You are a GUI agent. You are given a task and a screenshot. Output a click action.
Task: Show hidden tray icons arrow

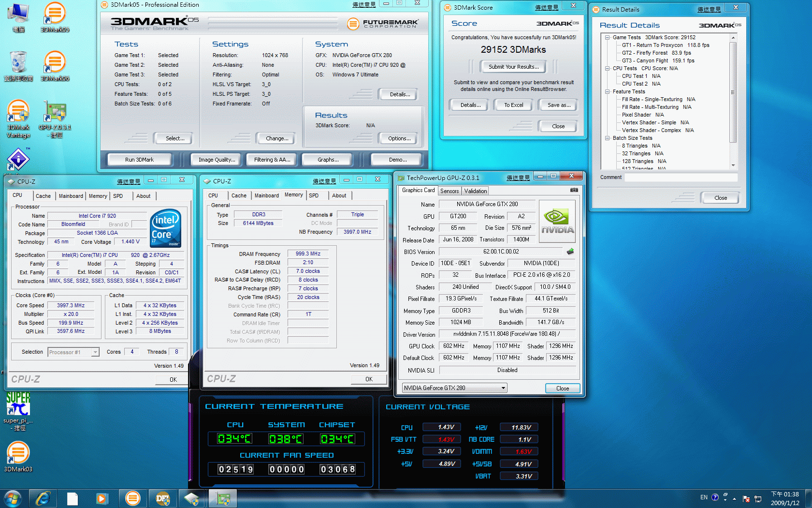[x=734, y=498]
